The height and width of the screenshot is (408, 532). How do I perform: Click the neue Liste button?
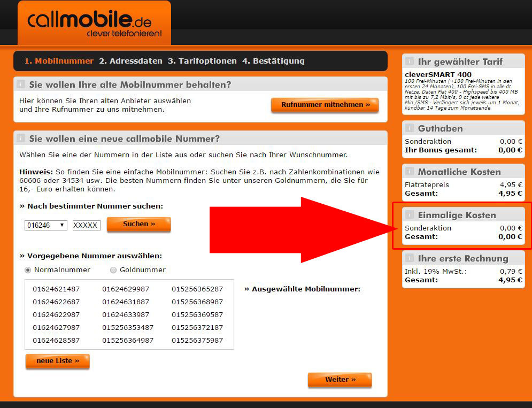pos(58,361)
